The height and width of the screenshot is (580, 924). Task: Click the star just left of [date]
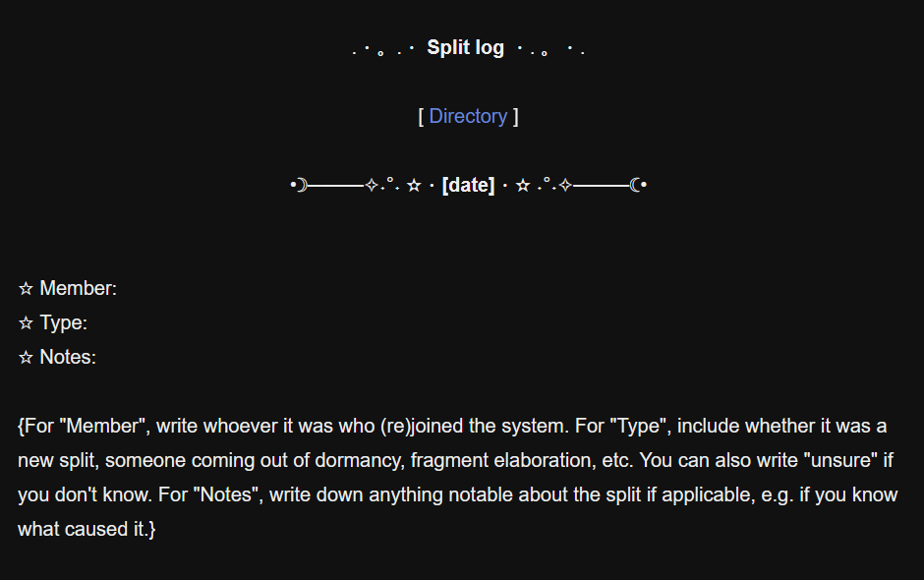(x=414, y=185)
